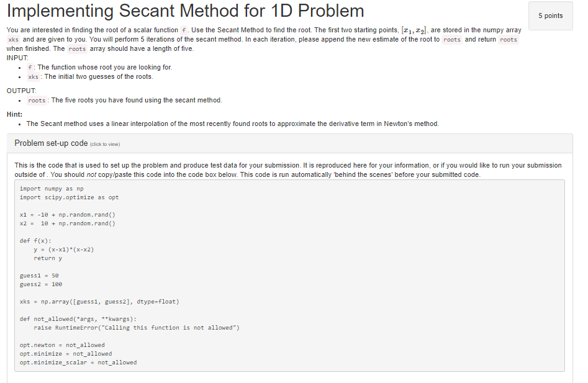Select the 'guess2 = 100' code line
The width and height of the screenshot is (588, 383).
(x=38, y=284)
